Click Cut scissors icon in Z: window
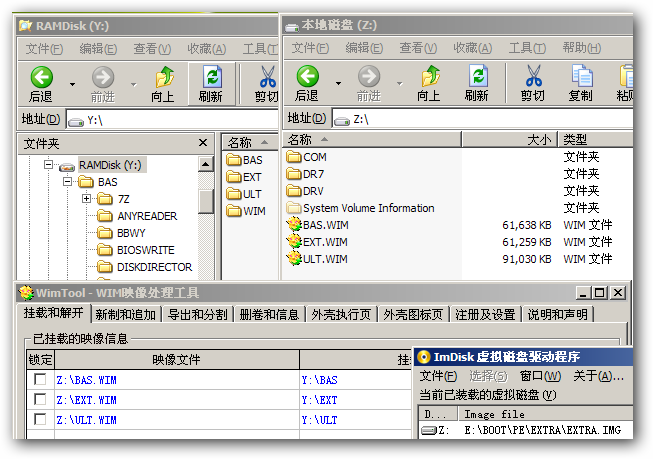Image resolution: width=653 pixels, height=459 pixels. tap(533, 76)
